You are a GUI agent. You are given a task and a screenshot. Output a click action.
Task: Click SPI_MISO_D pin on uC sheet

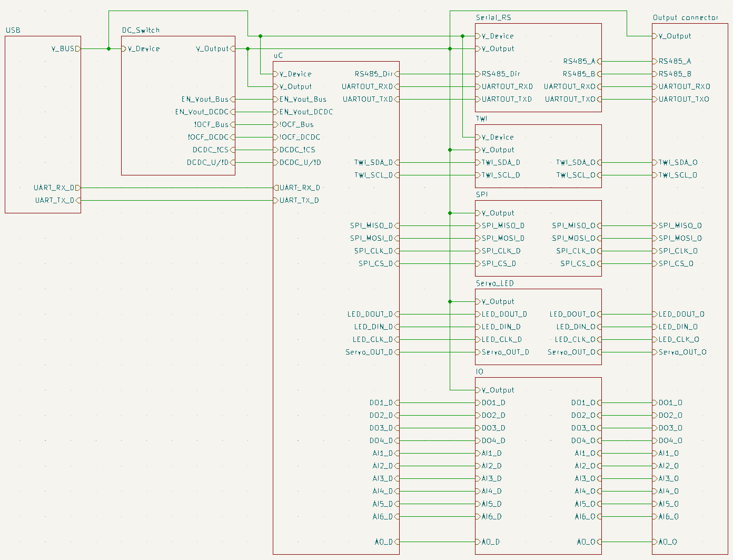tap(375, 225)
